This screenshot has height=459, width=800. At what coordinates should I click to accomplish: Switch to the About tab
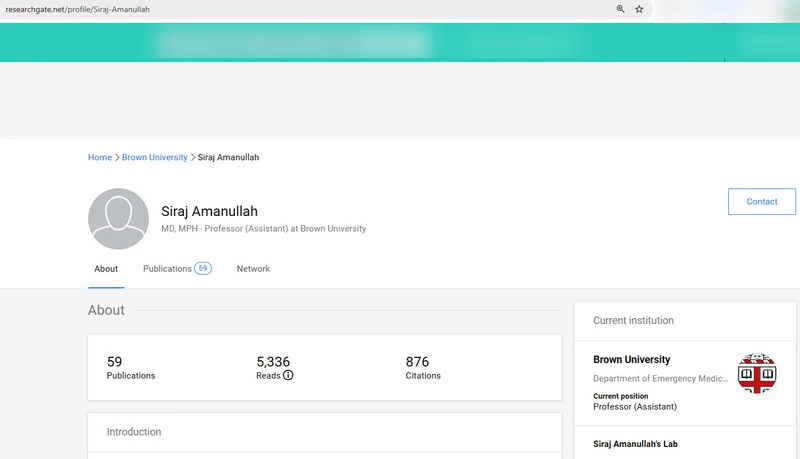[106, 269]
